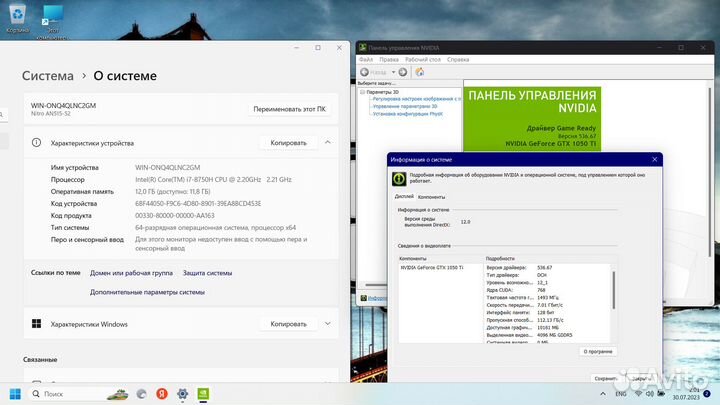
Task: Click the device name WIN-ONQ4QLNC2GM header
Action: 63,105
